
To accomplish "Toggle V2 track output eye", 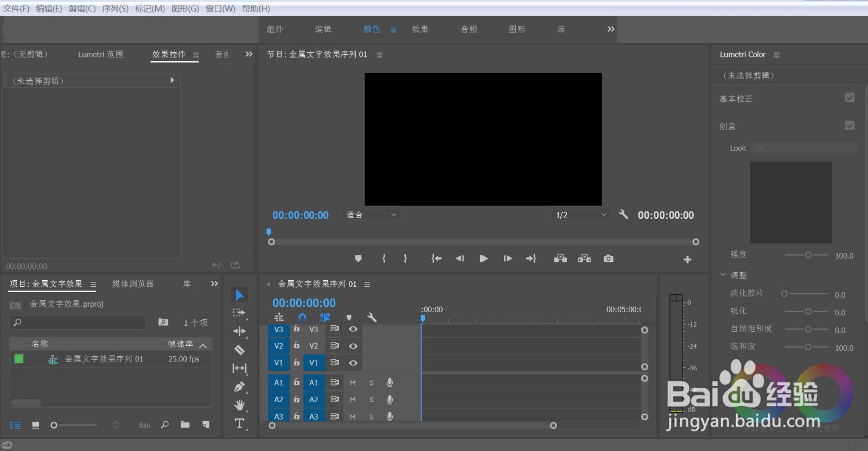I will (x=353, y=346).
